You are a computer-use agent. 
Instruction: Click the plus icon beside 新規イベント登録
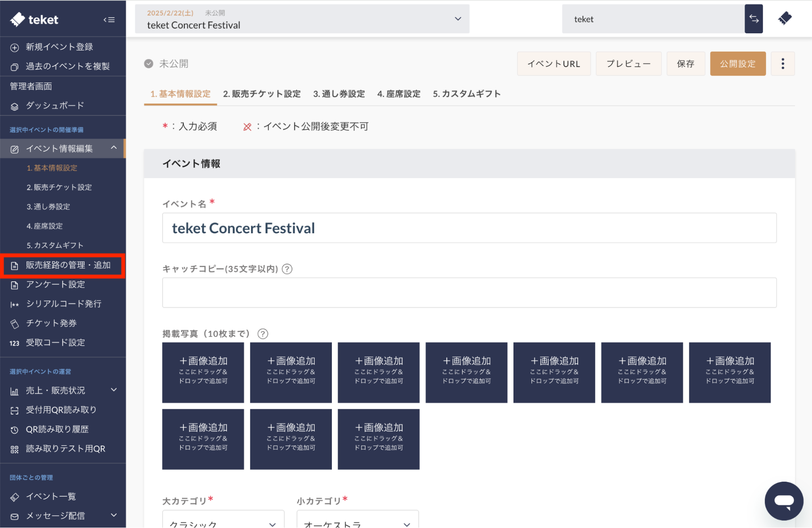(x=15, y=48)
